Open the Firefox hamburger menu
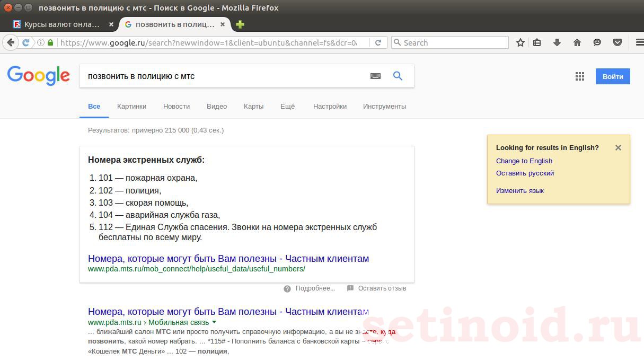The height and width of the screenshot is (361, 644). coord(639,42)
